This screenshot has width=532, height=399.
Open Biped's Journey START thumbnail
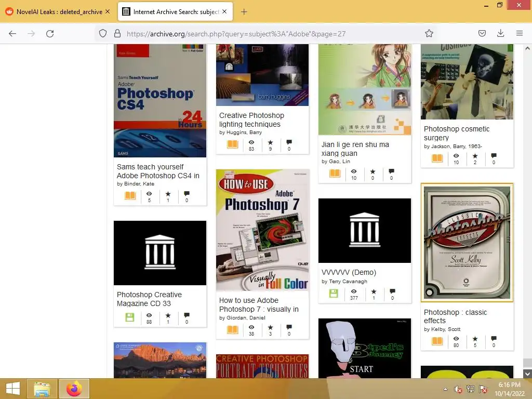tap(365, 349)
